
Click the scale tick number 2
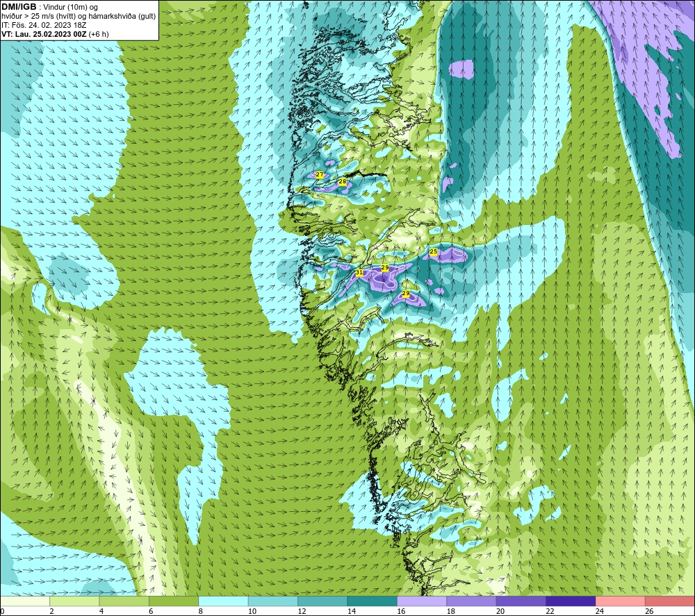[x=52, y=611]
